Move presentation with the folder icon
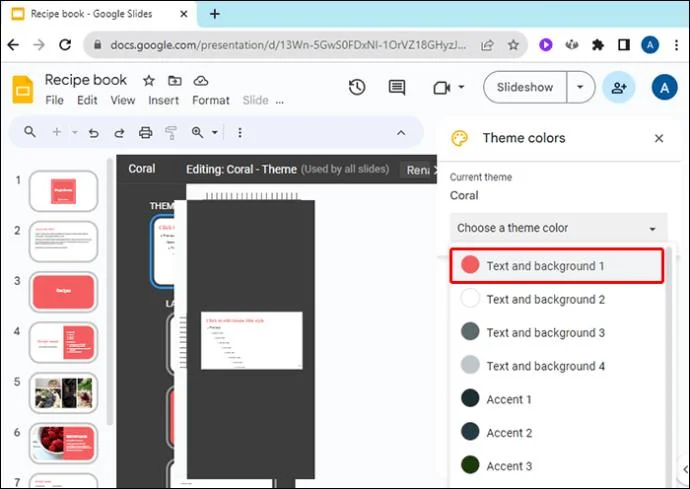Screen dimensions: 690x489 pyautogui.click(x=175, y=81)
